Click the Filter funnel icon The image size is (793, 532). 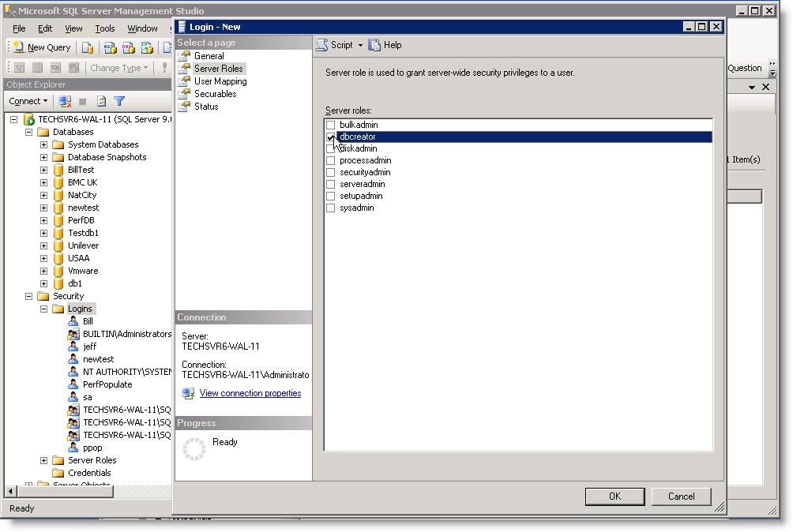click(x=119, y=101)
